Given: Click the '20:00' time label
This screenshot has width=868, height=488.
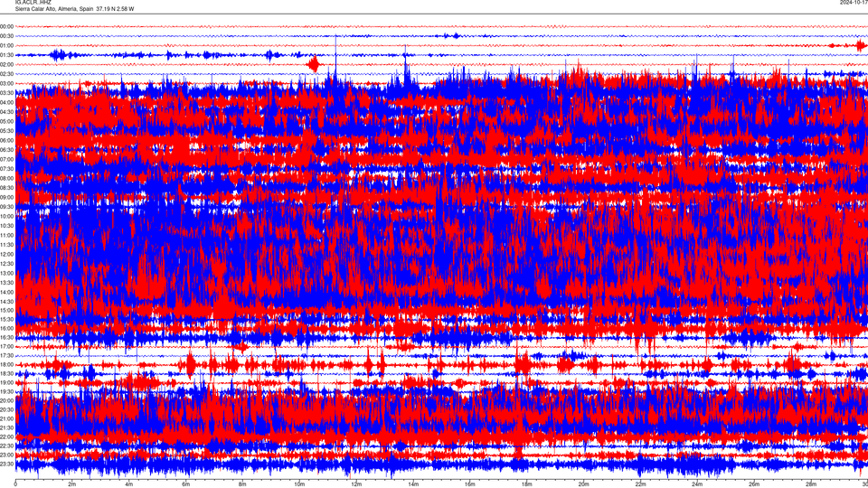Looking at the screenshot, I should tap(7, 400).
